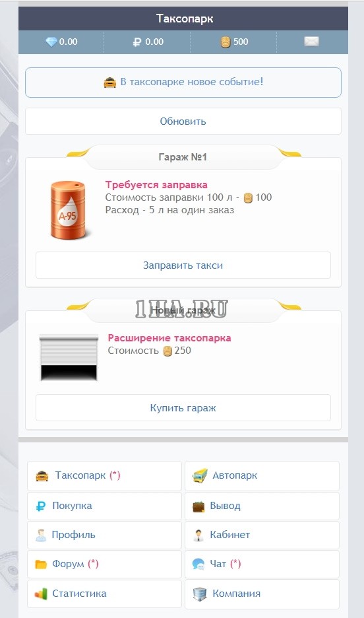Open the Таксопарк menu item

click(x=104, y=476)
